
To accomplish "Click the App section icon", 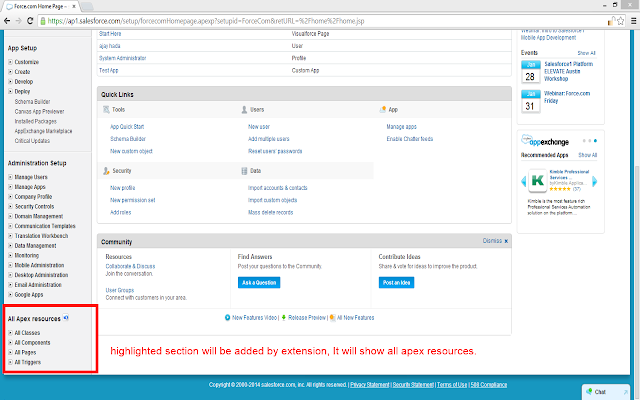I will pyautogui.click(x=382, y=109).
